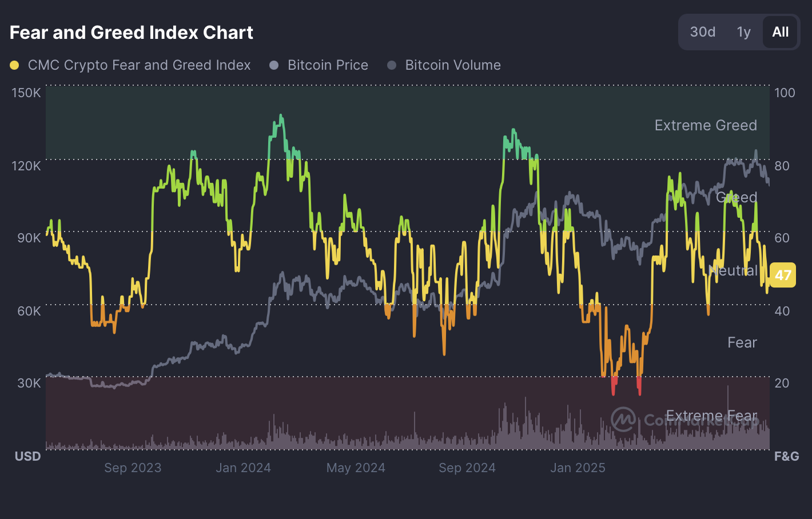The height and width of the screenshot is (519, 812).
Task: Click the CoinMarketCap watermark logo
Action: click(623, 420)
